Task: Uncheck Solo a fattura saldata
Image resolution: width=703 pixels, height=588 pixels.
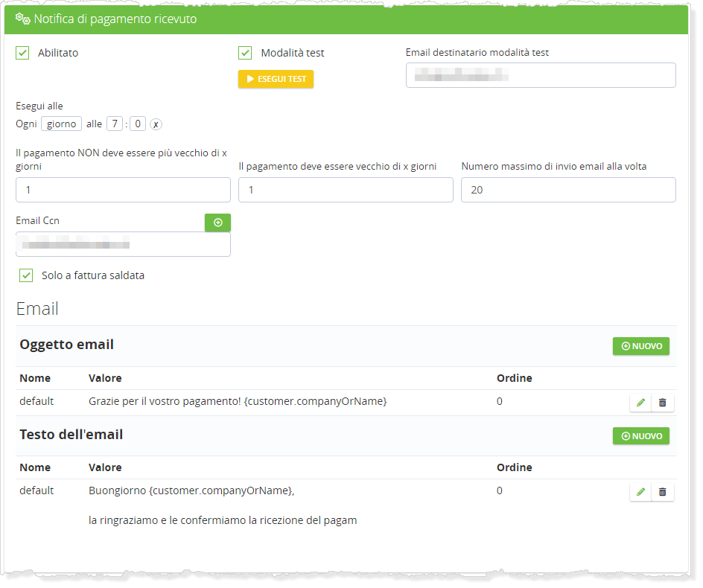Action: click(26, 275)
